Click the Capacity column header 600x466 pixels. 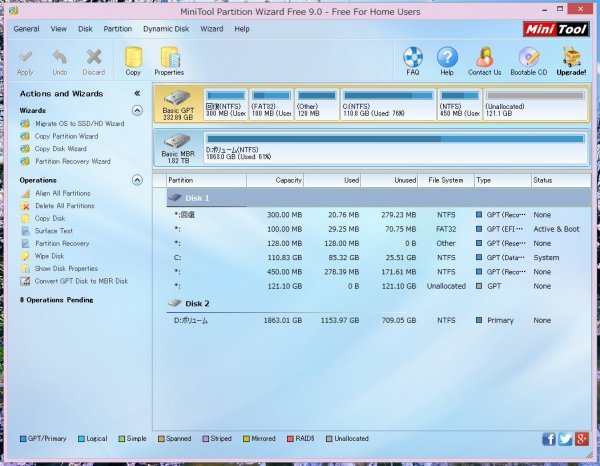coord(275,180)
